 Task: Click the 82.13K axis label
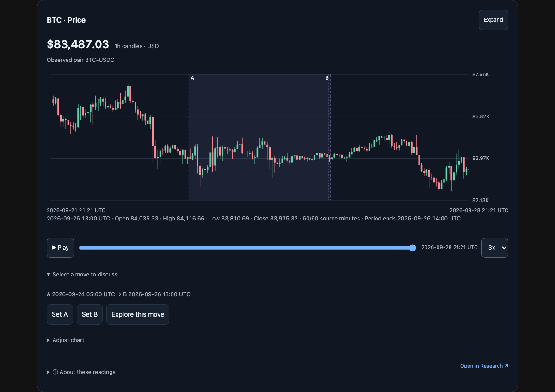click(481, 200)
